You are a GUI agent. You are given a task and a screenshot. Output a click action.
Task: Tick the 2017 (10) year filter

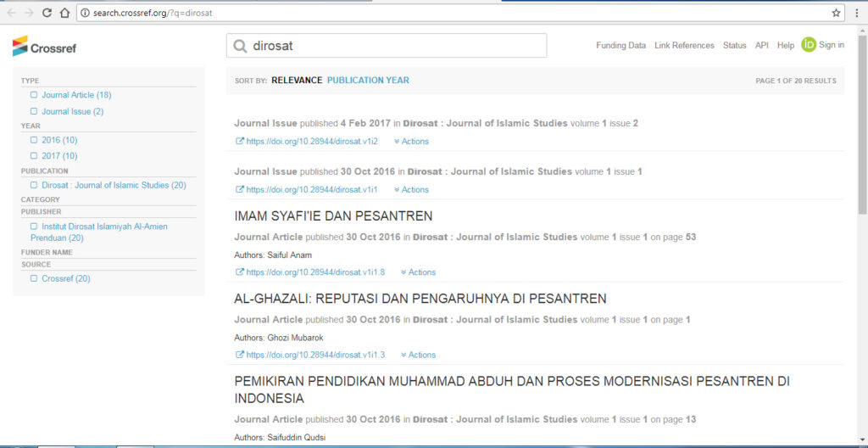(34, 156)
